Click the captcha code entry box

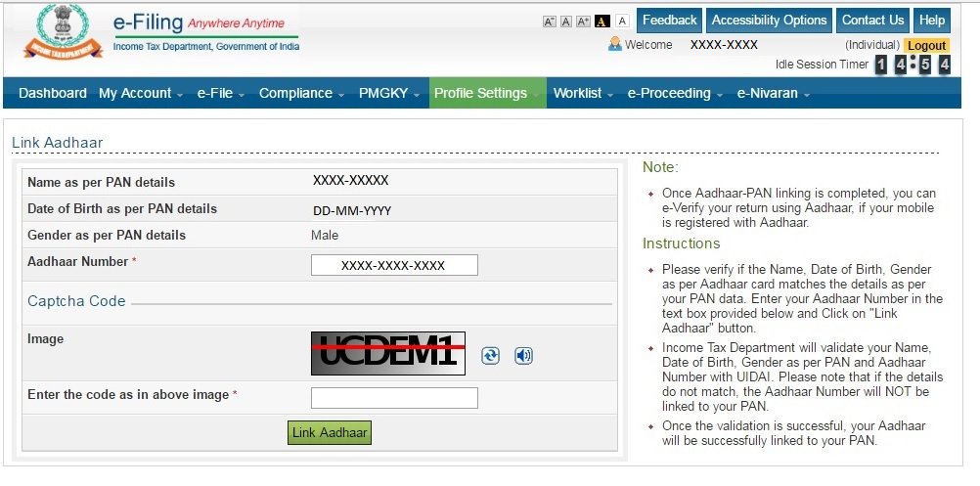tap(394, 397)
